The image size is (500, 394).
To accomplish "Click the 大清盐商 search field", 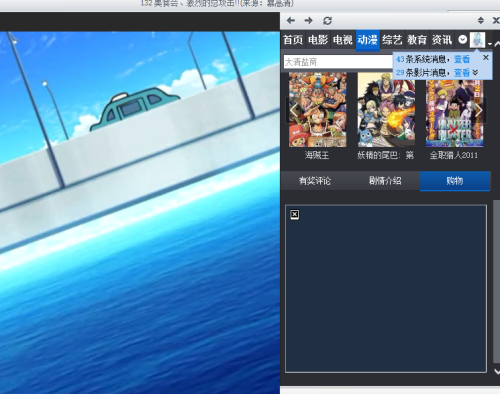I will pos(338,62).
